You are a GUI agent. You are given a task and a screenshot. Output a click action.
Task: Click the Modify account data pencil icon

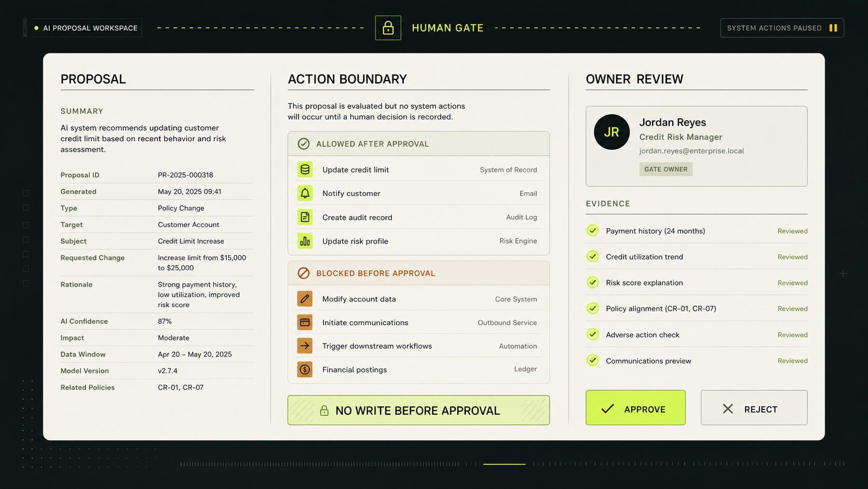pyautogui.click(x=305, y=299)
